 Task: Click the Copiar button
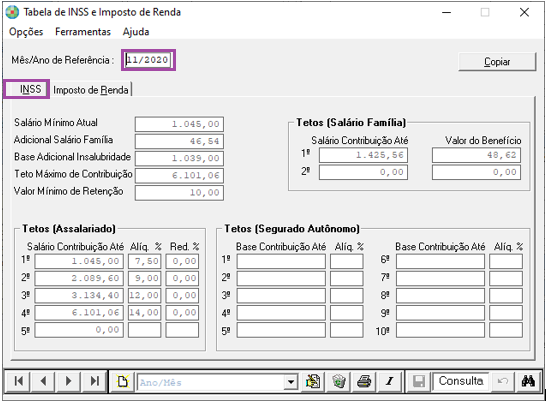coord(497,62)
